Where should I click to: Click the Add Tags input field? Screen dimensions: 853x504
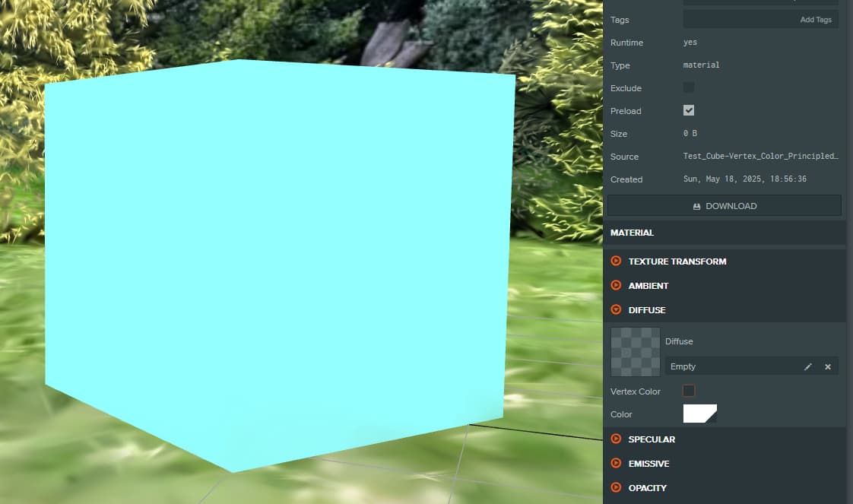760,20
